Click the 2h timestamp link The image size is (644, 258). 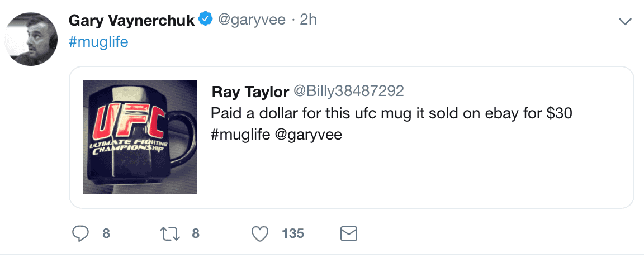pos(308,20)
